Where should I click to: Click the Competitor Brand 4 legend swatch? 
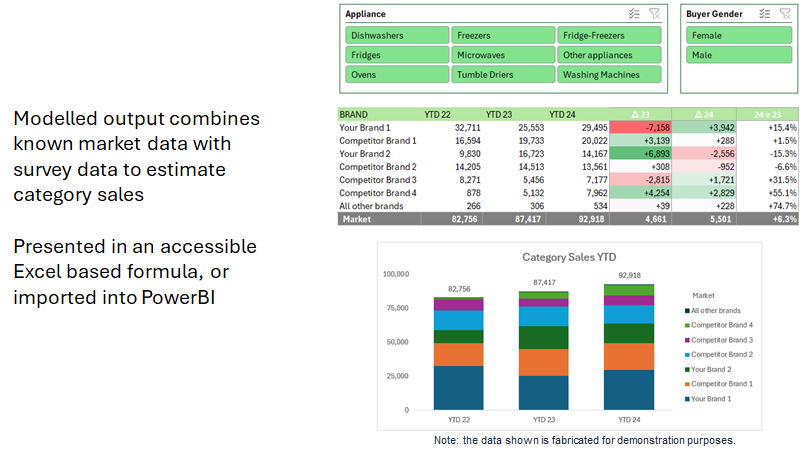[687, 325]
